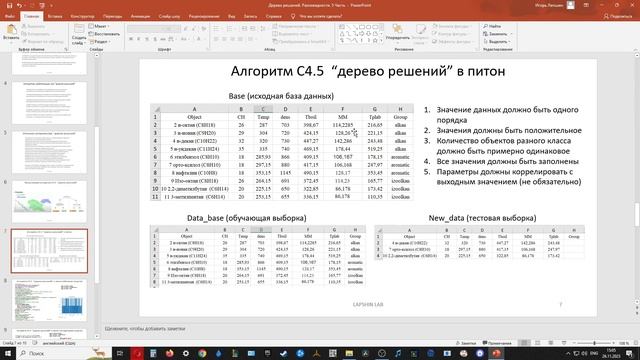
Task: Click the slide title Алгоритм C4.5
Action: pos(368,71)
